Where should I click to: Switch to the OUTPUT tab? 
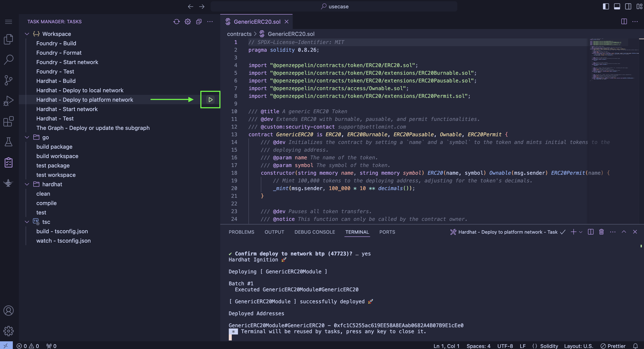tap(274, 232)
